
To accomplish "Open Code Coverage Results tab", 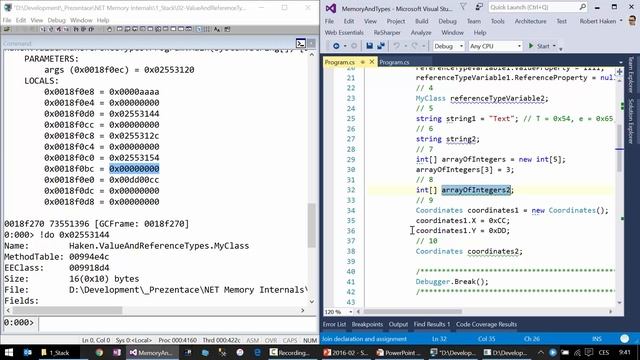I will [x=487, y=324].
